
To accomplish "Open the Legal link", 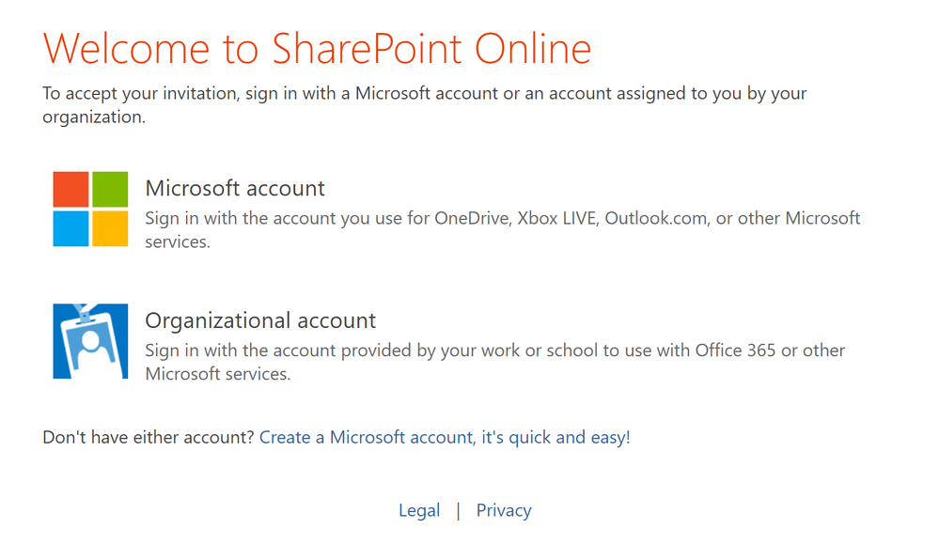I will (419, 510).
